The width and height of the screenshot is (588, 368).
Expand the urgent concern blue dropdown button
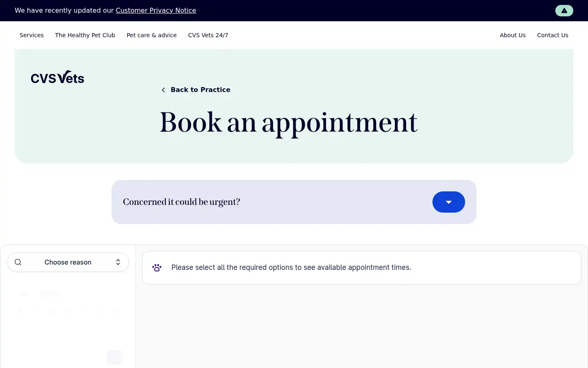448,202
